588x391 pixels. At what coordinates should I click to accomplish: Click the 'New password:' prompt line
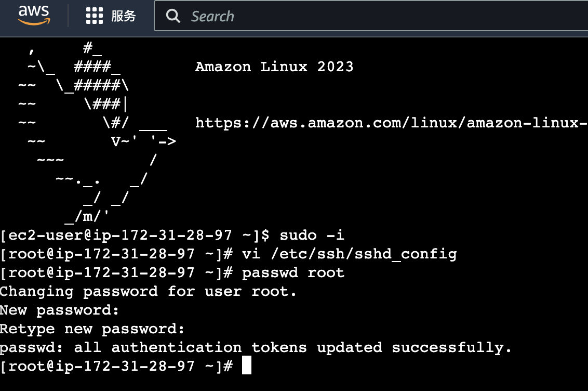pos(59,310)
